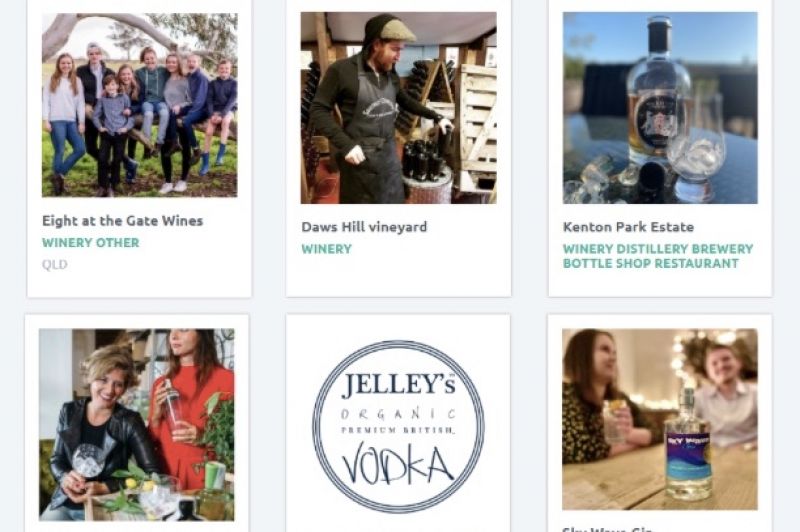Screen dimensions: 800x532
Task: Click the Daws Hill vineyard title
Action: [364, 227]
